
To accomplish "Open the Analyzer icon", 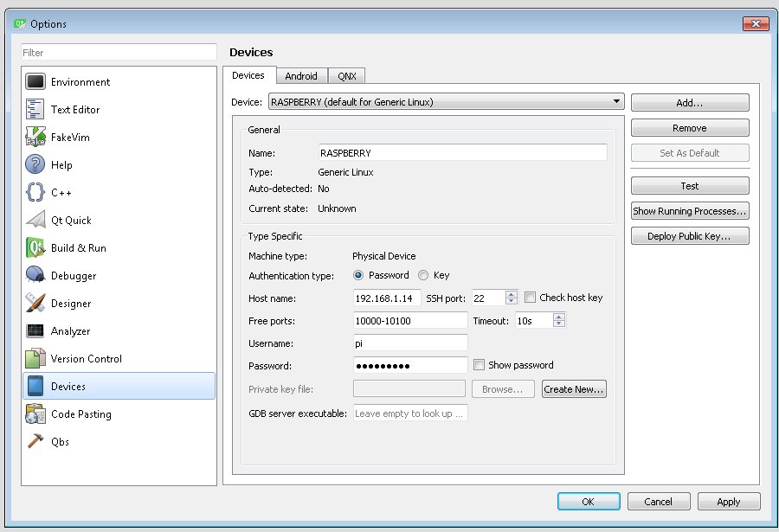I will (x=35, y=330).
